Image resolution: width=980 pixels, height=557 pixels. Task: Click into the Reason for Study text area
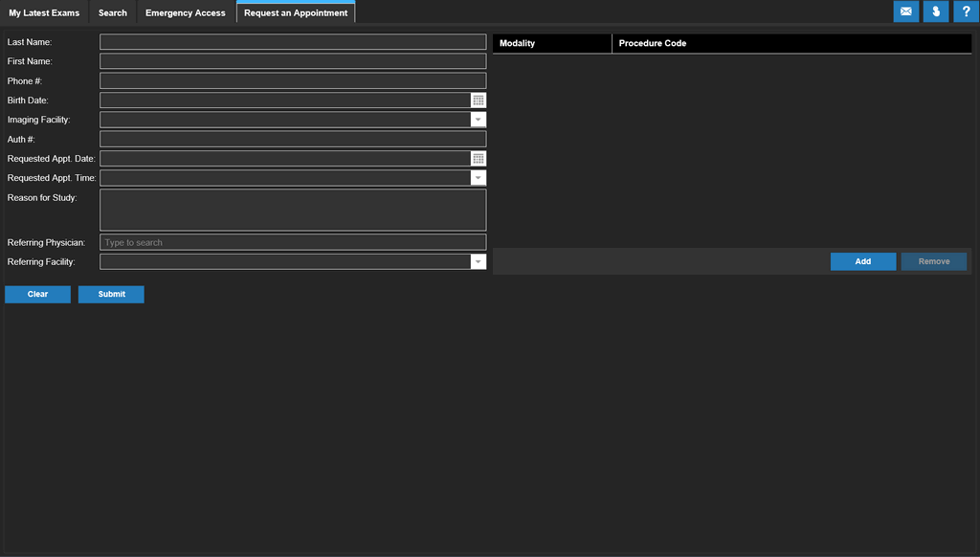[x=293, y=210]
